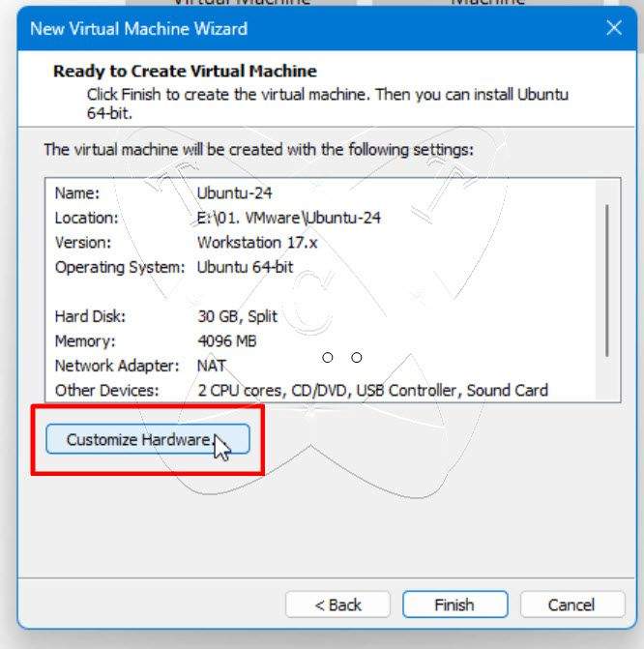Click the 'Operating System:' label
The width and height of the screenshot is (644, 649).
[x=120, y=267]
